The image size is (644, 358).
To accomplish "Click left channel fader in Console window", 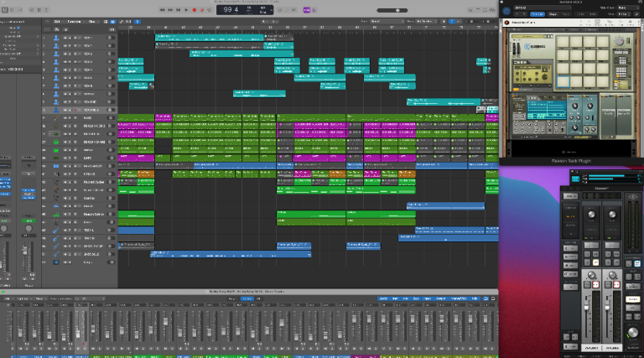I will 587,306.
